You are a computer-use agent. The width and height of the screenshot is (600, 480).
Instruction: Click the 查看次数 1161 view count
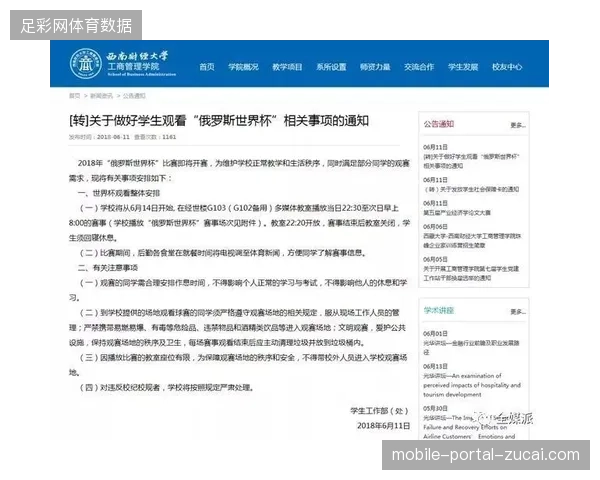(155, 137)
